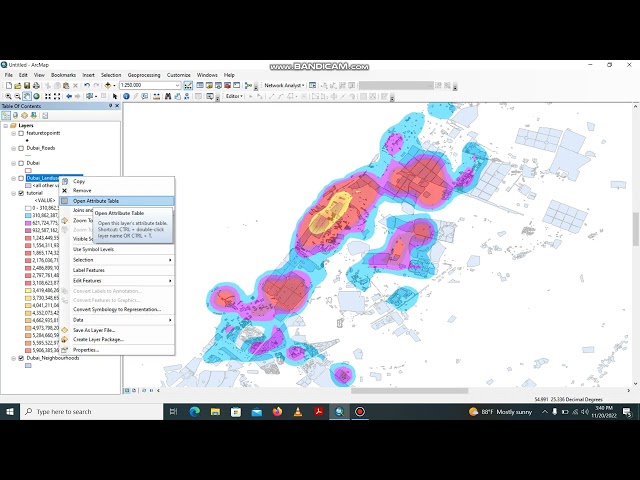Undo the last action

(87, 85)
